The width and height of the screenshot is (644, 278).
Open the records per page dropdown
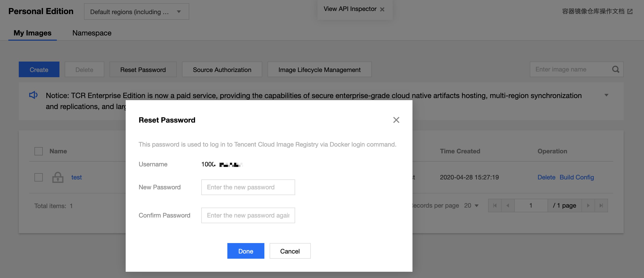coord(471,206)
